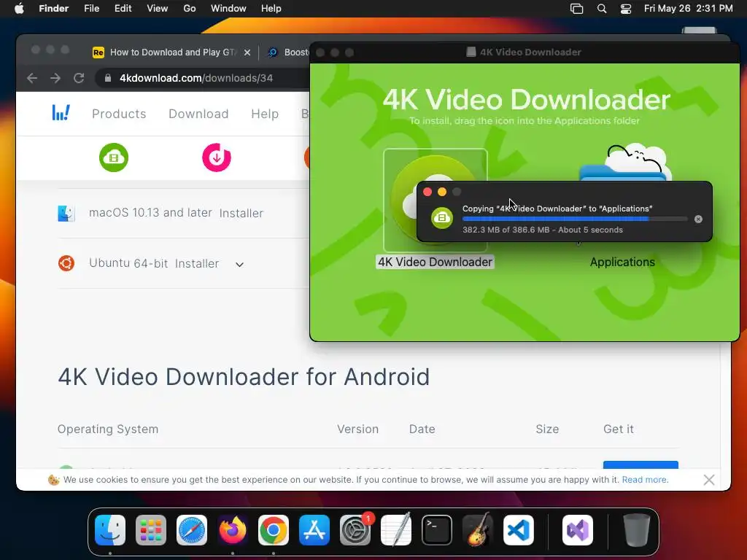Launch Visual Studio Code from the Dock
The height and width of the screenshot is (560, 747).
[519, 530]
